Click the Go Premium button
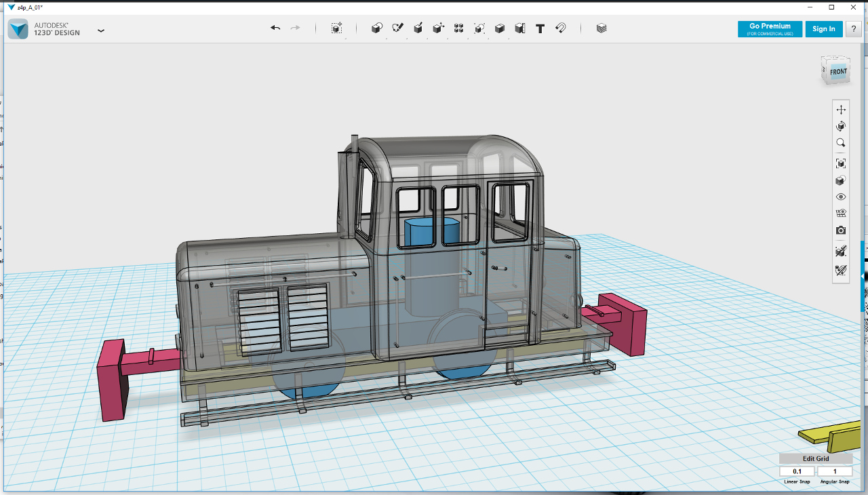The width and height of the screenshot is (868, 495). click(x=770, y=29)
